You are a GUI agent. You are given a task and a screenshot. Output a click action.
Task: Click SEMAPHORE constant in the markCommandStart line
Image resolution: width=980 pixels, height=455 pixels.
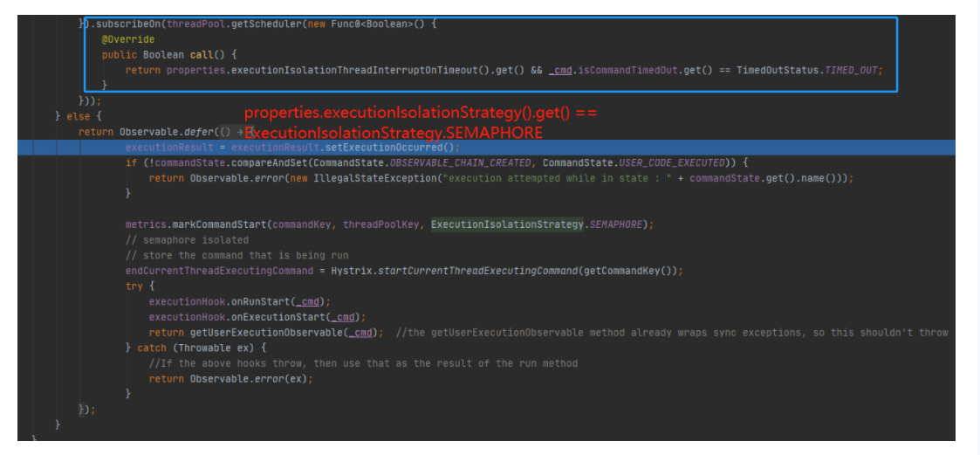(x=615, y=224)
